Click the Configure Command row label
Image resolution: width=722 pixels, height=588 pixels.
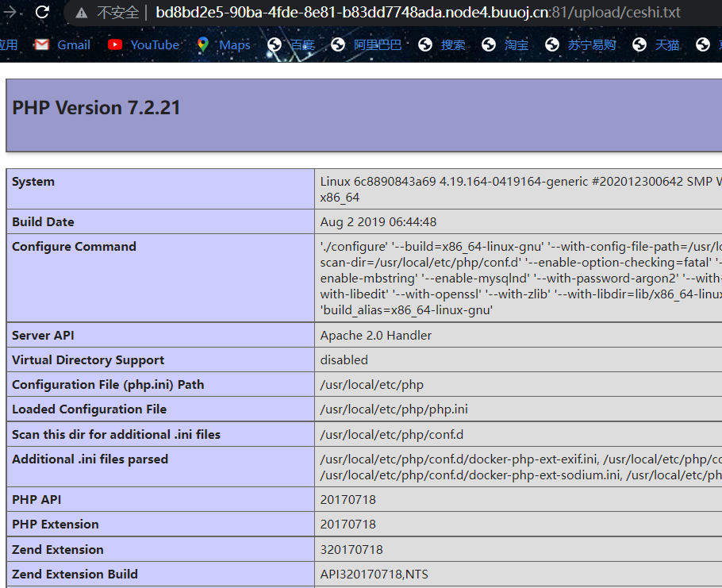click(x=74, y=247)
